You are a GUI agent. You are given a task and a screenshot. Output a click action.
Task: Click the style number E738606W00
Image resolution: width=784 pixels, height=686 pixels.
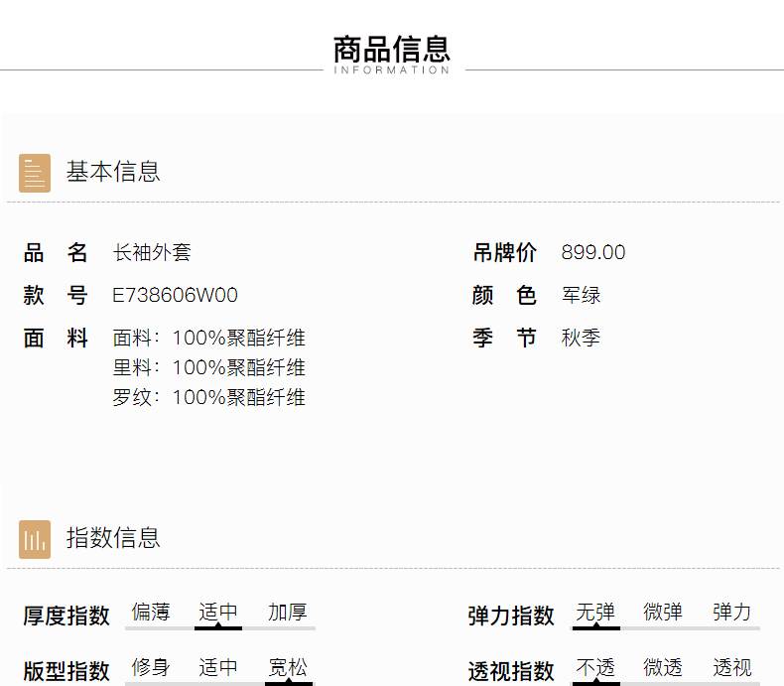tap(175, 296)
